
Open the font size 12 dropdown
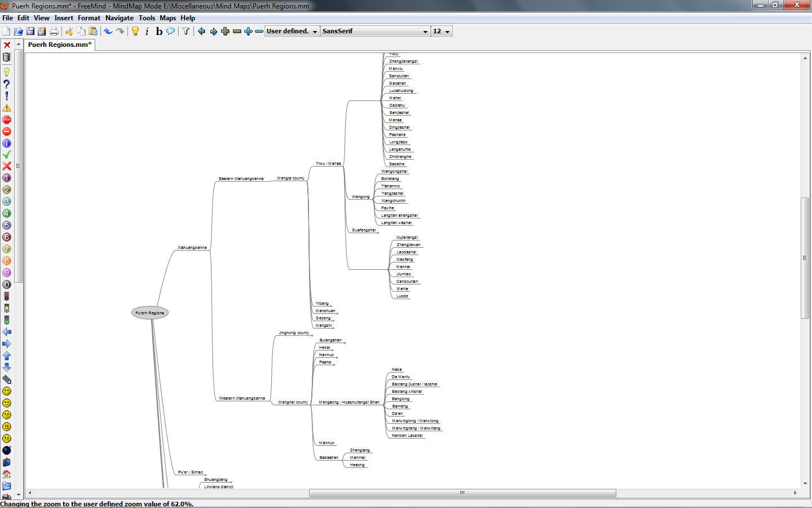(442, 31)
